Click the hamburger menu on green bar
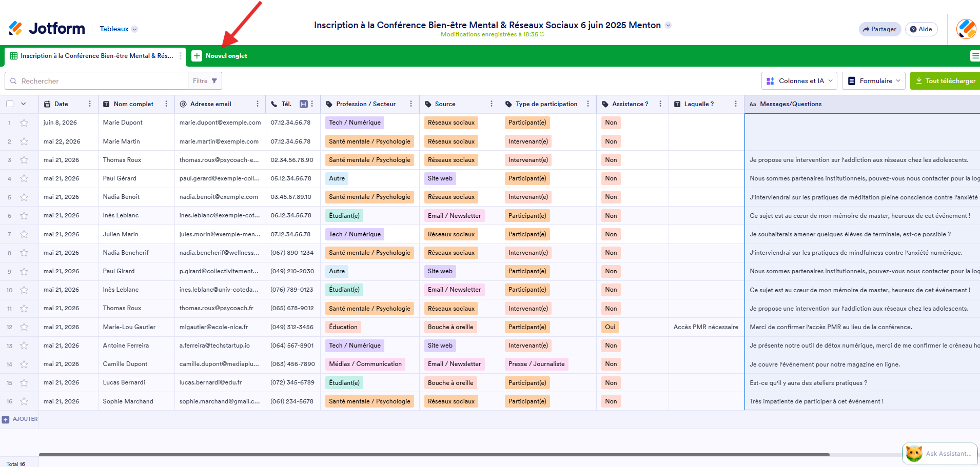This screenshot has height=467, width=980. [x=975, y=56]
